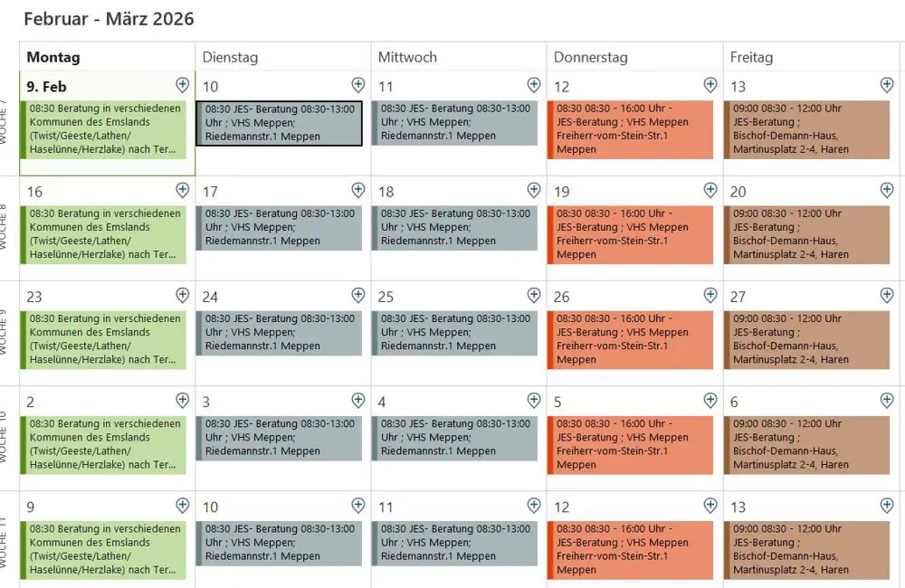This screenshot has height=588, width=905.
Task: Add an appointment on Thursday, March 5
Action: (710, 400)
